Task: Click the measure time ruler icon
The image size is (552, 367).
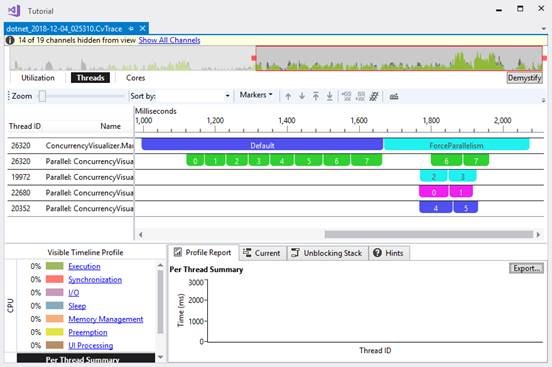Action: 394,97
